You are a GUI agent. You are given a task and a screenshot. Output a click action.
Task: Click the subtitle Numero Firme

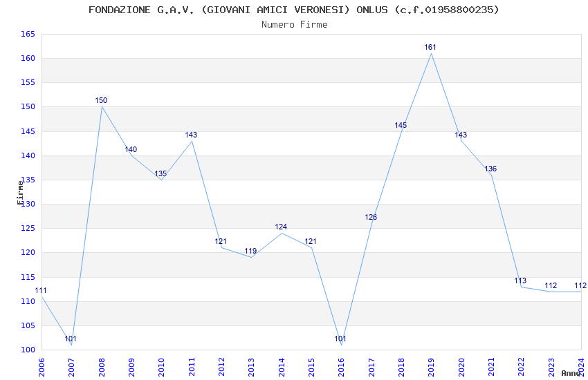point(295,25)
